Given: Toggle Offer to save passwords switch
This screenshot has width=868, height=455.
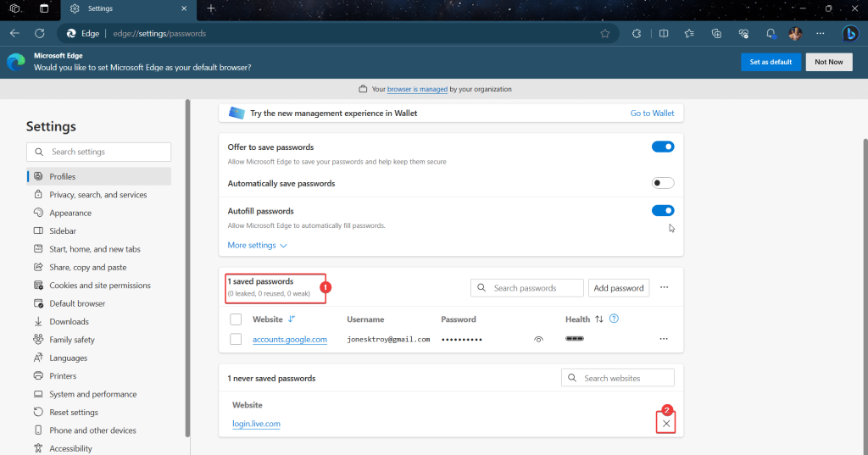Looking at the screenshot, I should pos(663,147).
